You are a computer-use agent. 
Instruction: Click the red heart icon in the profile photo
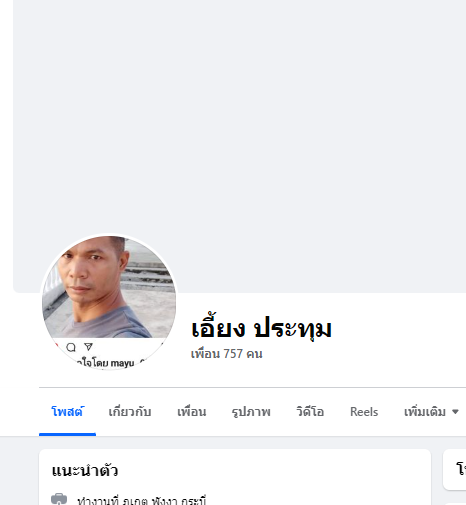[x=56, y=347]
